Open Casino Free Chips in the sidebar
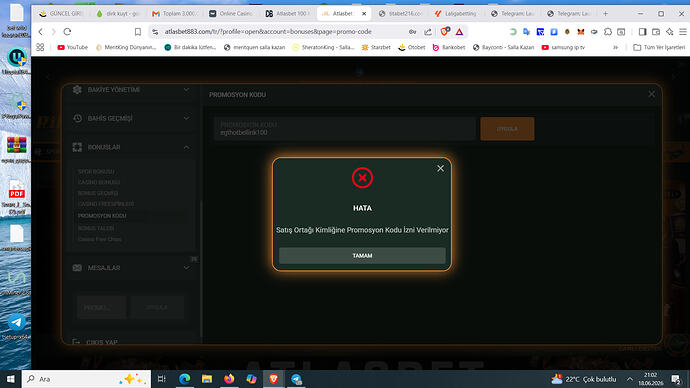This screenshot has height=388, width=690. pos(99,239)
